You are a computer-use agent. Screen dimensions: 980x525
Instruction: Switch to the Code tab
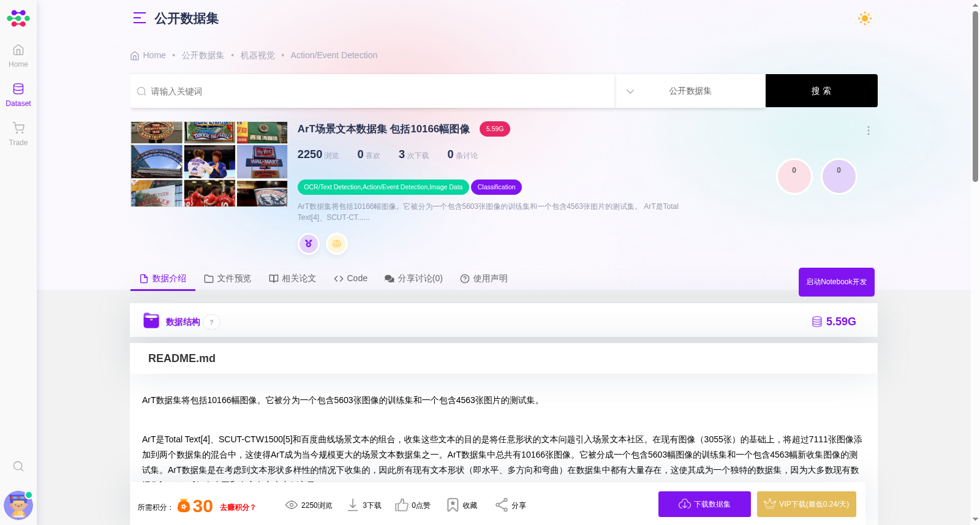pos(351,279)
